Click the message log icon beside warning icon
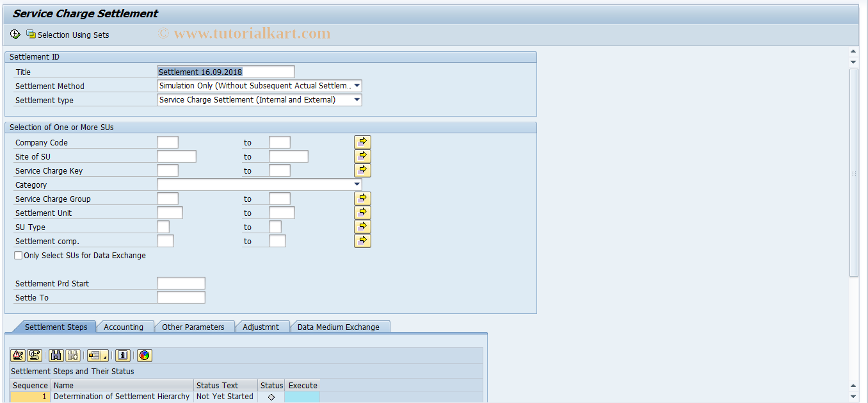The image size is (868, 403). [35, 356]
